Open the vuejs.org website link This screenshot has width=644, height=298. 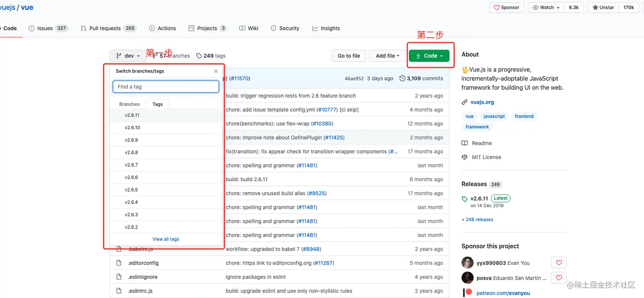[x=482, y=102]
